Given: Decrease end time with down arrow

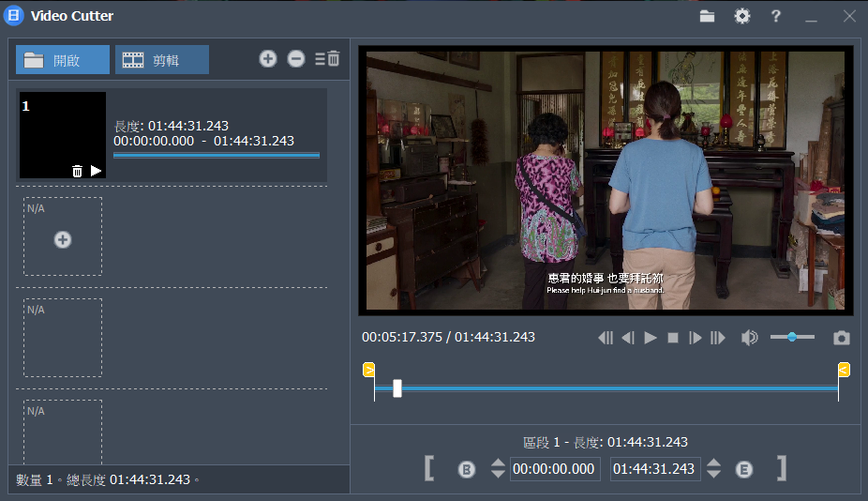Looking at the screenshot, I should (713, 474).
